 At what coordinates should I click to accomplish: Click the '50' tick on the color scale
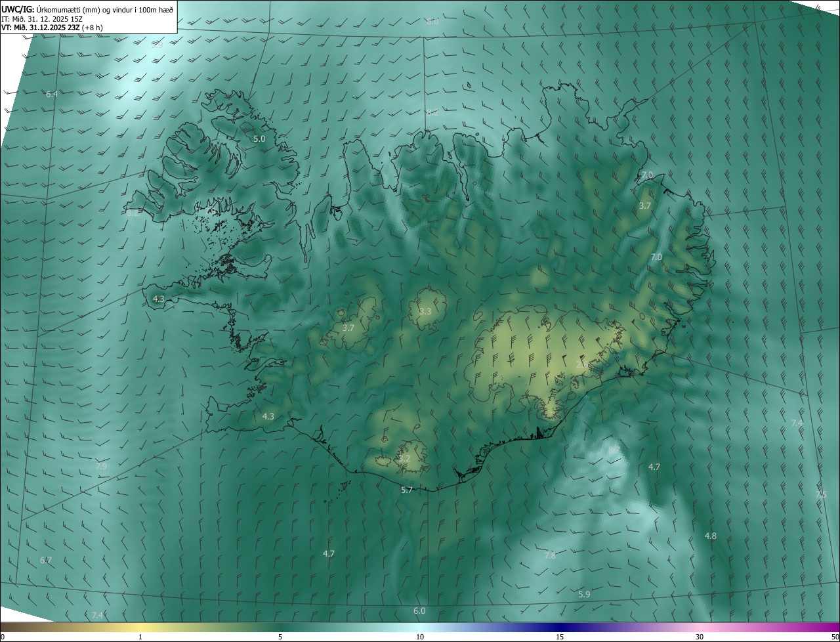pyautogui.click(x=835, y=637)
